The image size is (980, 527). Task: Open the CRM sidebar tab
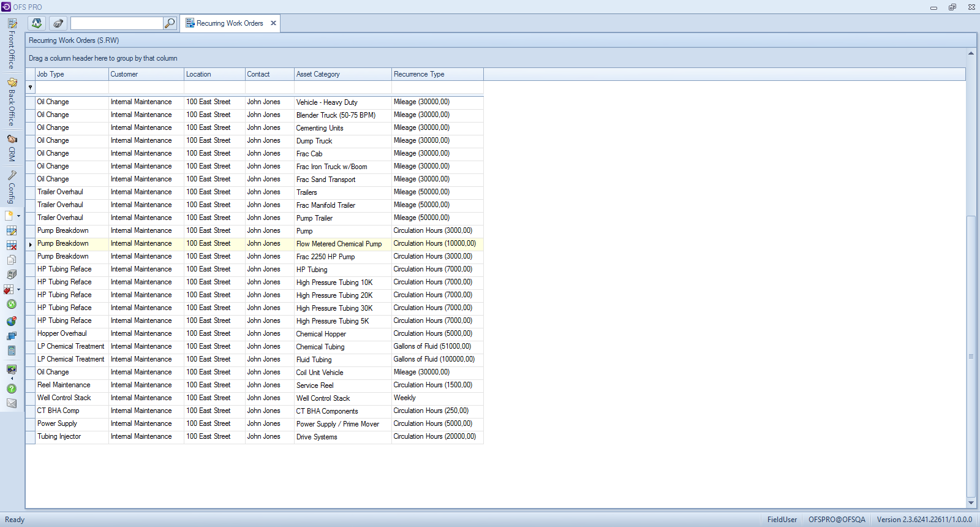point(12,148)
